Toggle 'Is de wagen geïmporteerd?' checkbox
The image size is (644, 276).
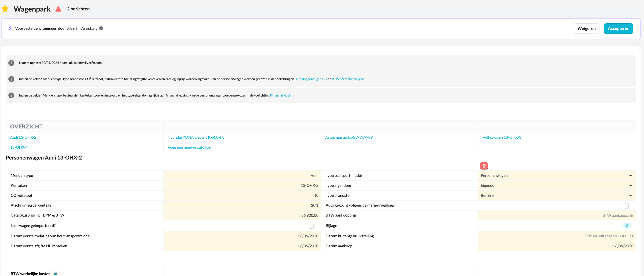[311, 226]
